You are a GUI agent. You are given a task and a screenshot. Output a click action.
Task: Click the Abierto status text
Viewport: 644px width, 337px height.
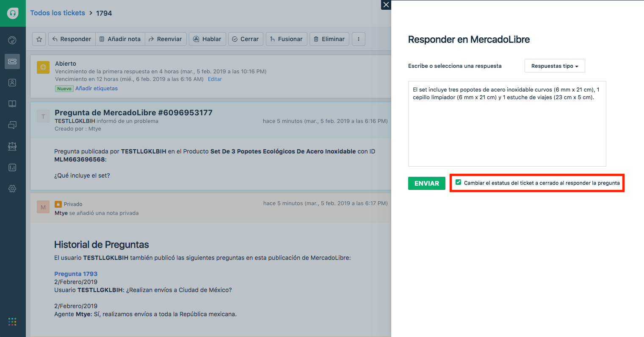click(x=66, y=64)
